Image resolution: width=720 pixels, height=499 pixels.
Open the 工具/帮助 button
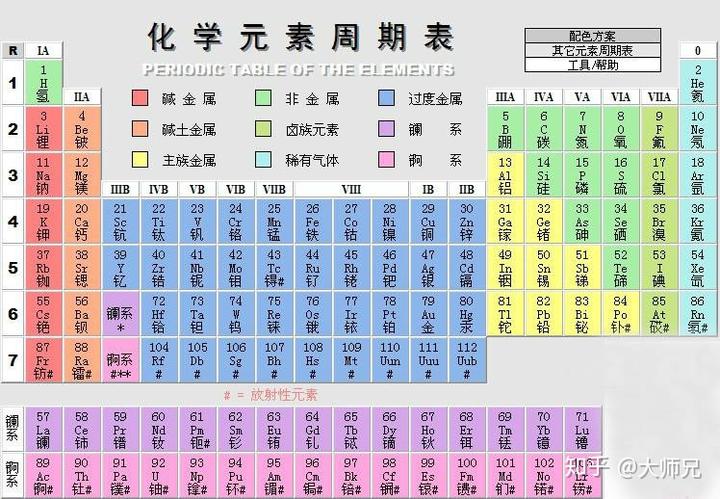click(592, 65)
